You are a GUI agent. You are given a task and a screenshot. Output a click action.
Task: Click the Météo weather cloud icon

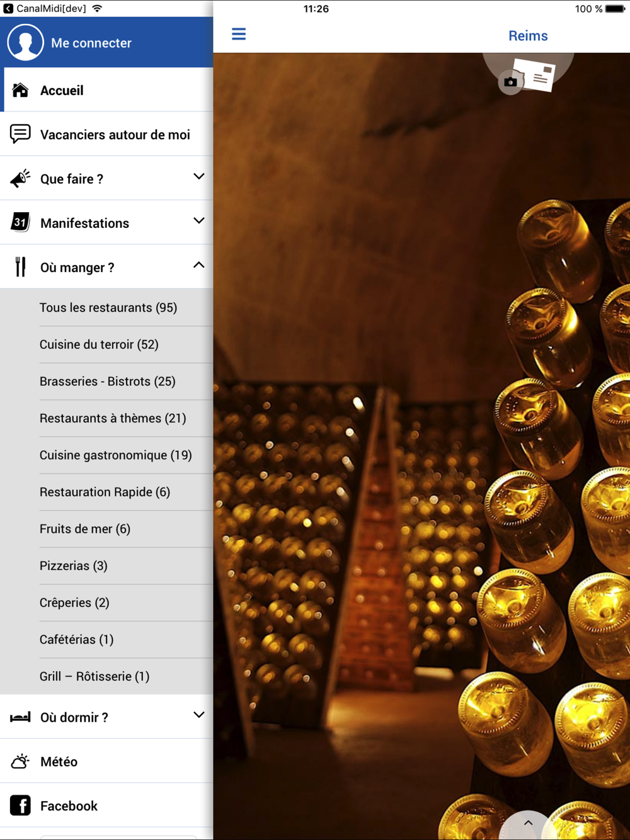(x=20, y=761)
